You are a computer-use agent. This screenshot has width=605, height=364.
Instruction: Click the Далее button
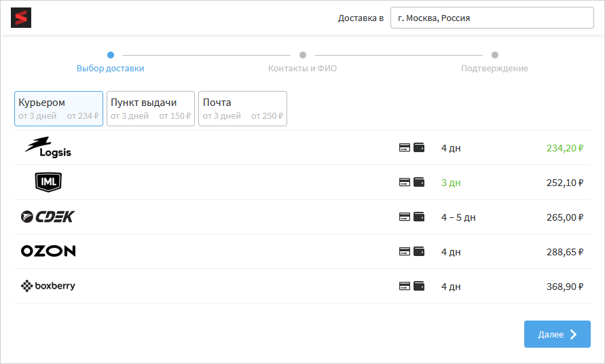(557, 334)
